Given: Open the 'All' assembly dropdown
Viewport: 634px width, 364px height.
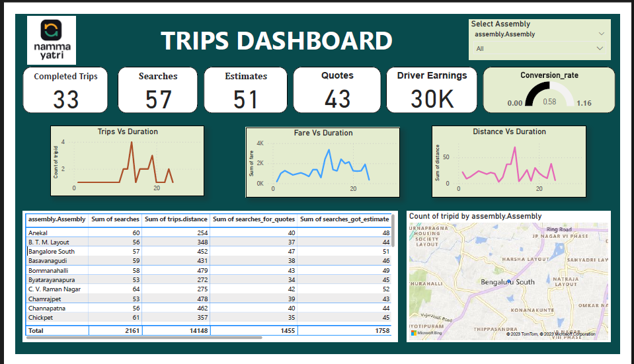Looking at the screenshot, I should click(539, 48).
